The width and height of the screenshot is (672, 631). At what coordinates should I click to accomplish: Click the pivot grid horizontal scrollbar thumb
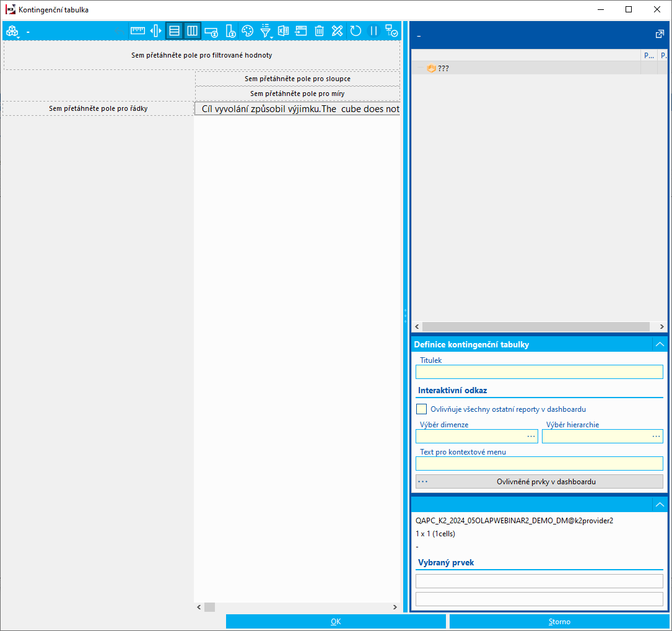209,607
